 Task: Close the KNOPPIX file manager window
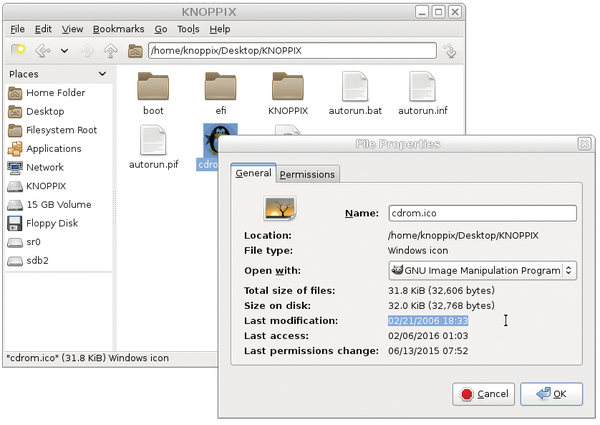[x=455, y=12]
